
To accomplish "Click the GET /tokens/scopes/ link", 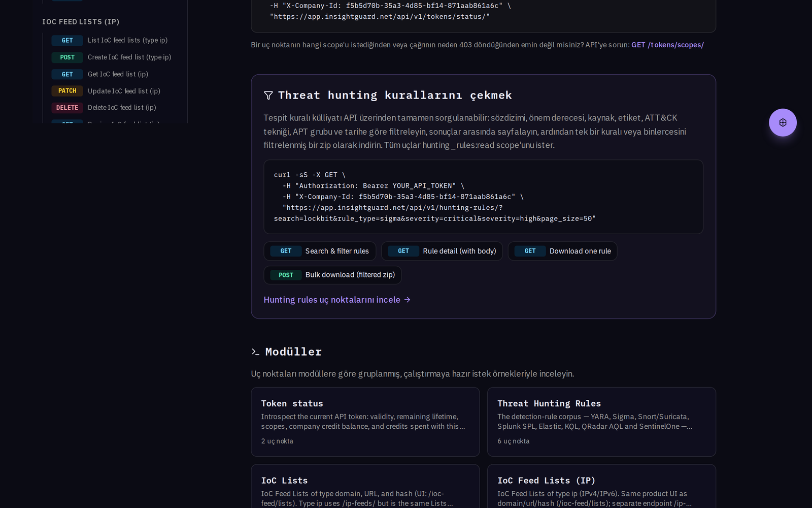I will point(667,45).
